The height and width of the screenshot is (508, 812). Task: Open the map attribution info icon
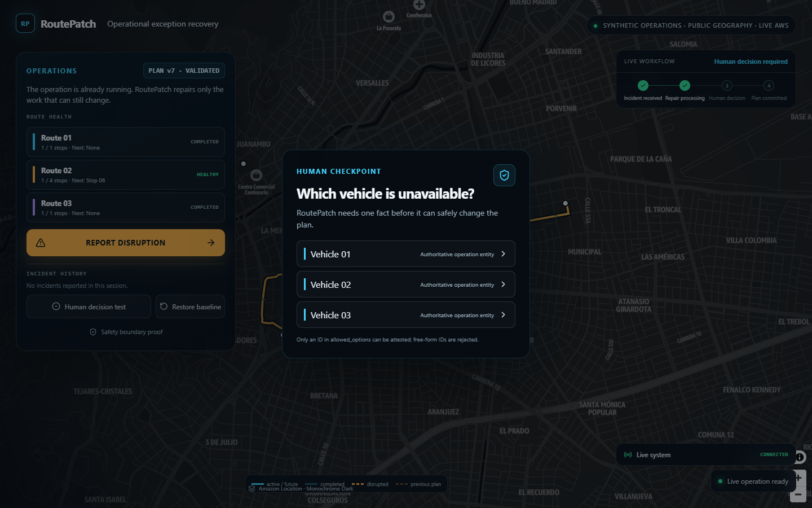point(800,457)
